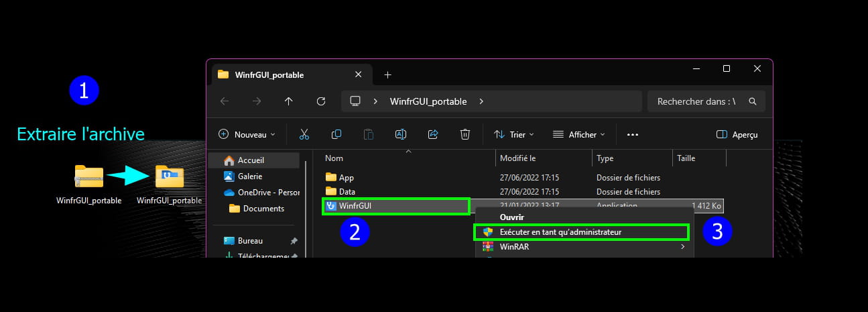
Task: Open the Trier sort dropdown
Action: [x=515, y=134]
